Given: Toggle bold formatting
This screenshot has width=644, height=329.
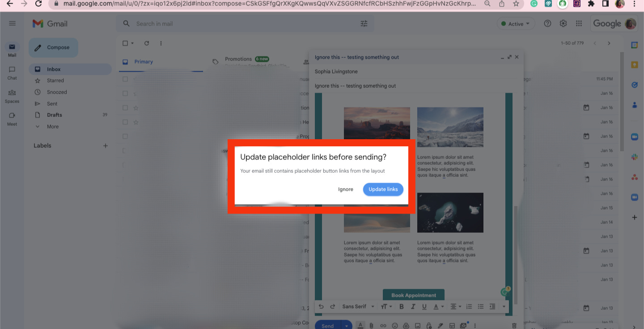Looking at the screenshot, I should (x=402, y=307).
